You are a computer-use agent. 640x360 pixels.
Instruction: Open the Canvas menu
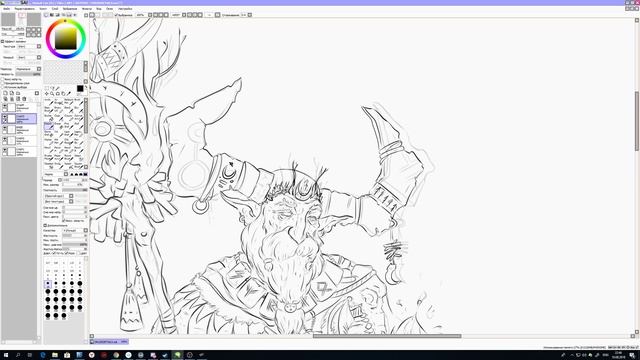click(x=43, y=9)
